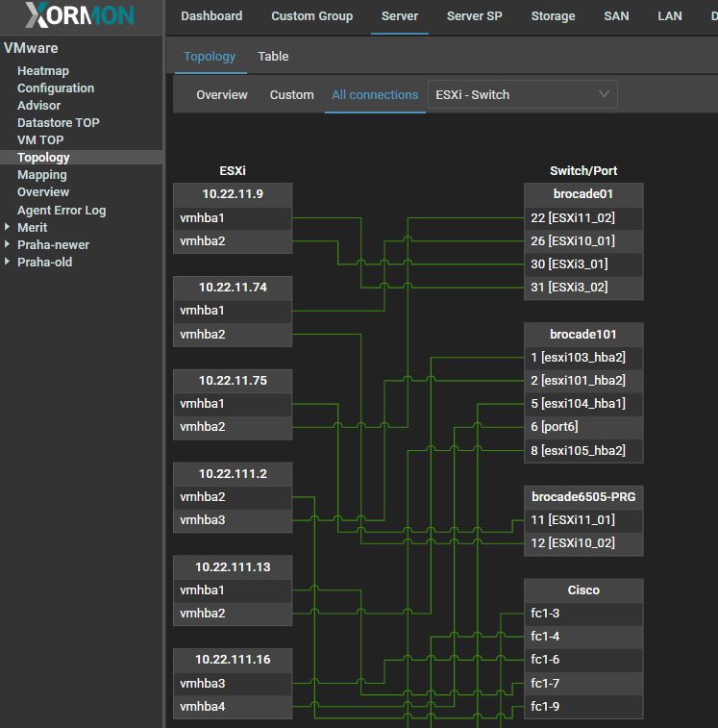Viewport: 718px width, 728px height.
Task: Go to the Dashboard menu
Action: pyautogui.click(x=211, y=16)
